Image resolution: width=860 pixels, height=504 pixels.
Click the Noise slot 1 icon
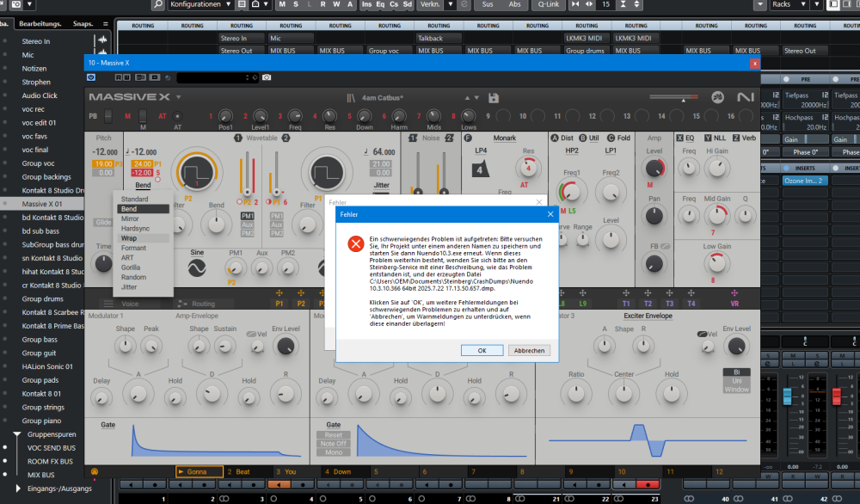coord(413,138)
